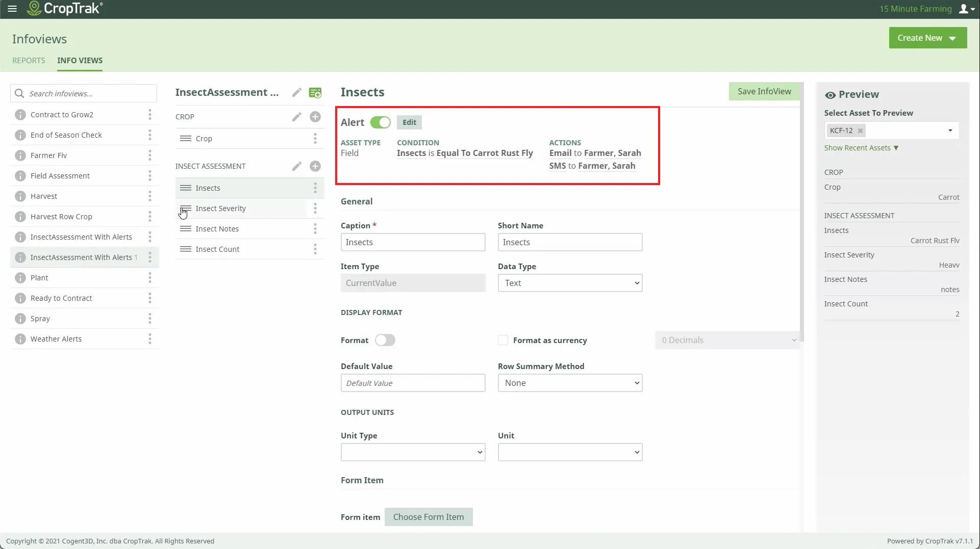Viewport: 980px width, 549px height.
Task: Click the 15 Minute Farming account name
Action: pyautogui.click(x=915, y=9)
